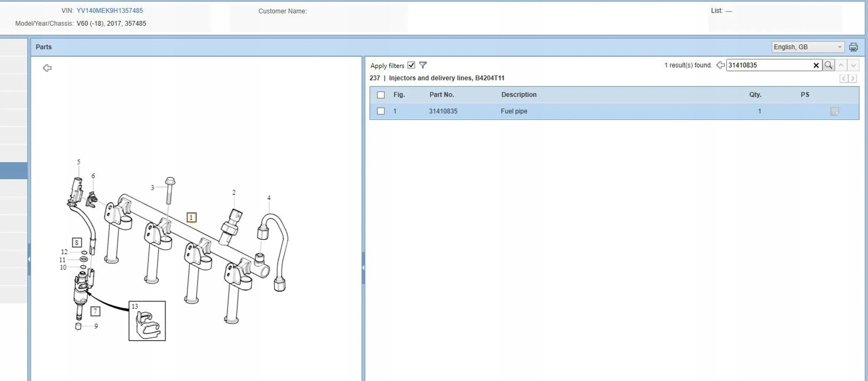This screenshot has height=381, width=868.
Task: Click the search magnifier button
Action: [828, 65]
